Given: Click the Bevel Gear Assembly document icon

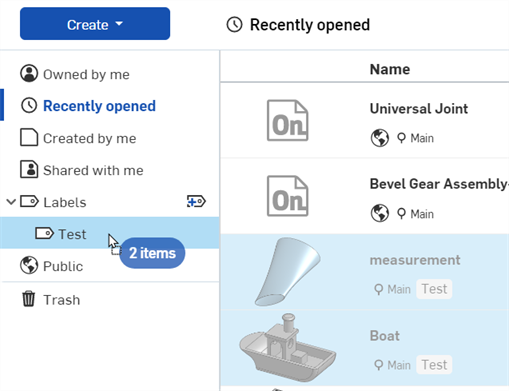Looking at the screenshot, I should tap(287, 196).
